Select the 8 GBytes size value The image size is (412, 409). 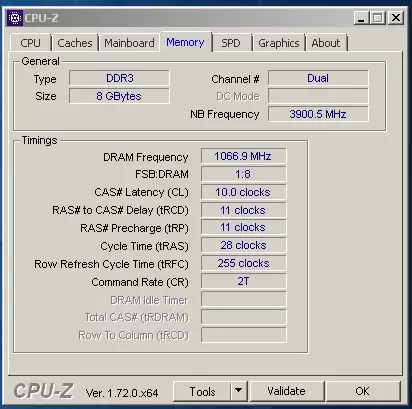(119, 96)
